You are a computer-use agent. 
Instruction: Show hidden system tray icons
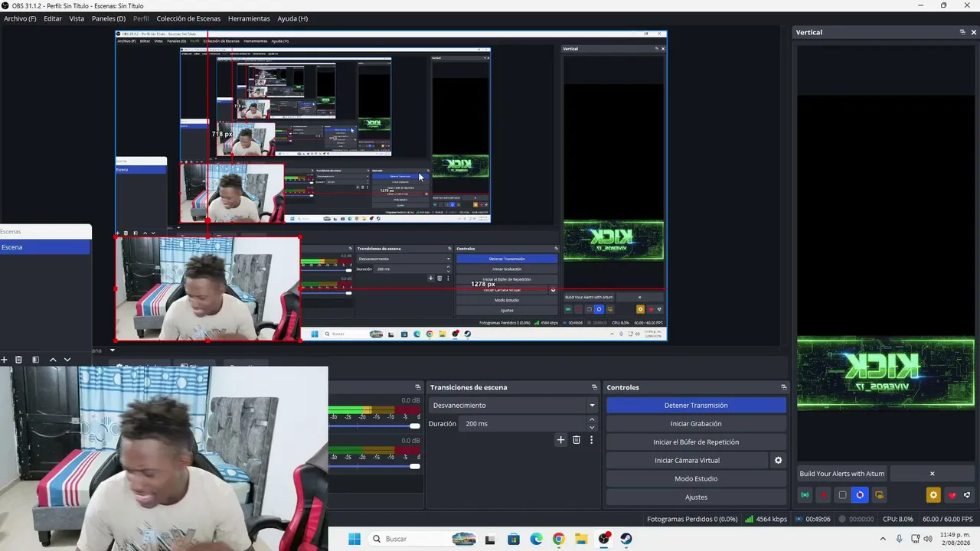click(x=884, y=539)
